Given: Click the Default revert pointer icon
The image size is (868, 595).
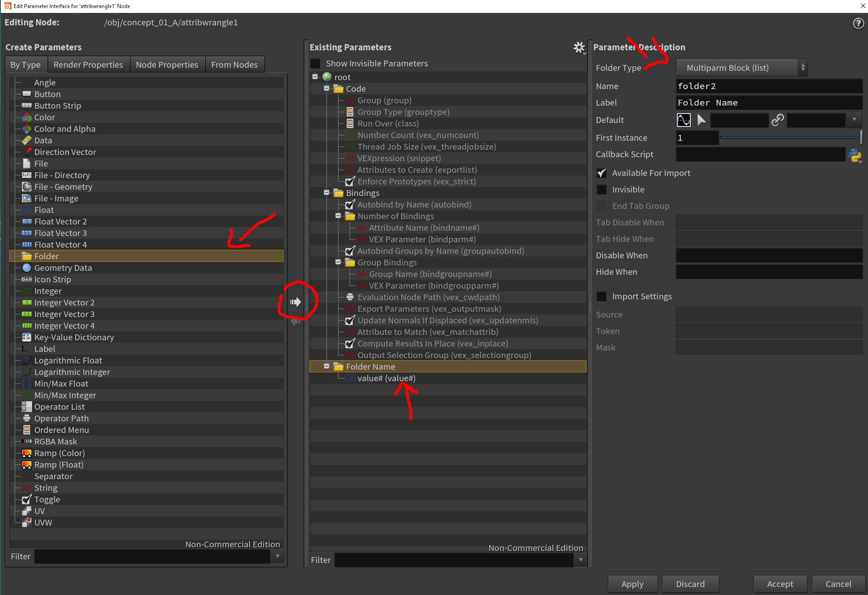Looking at the screenshot, I should [x=701, y=120].
